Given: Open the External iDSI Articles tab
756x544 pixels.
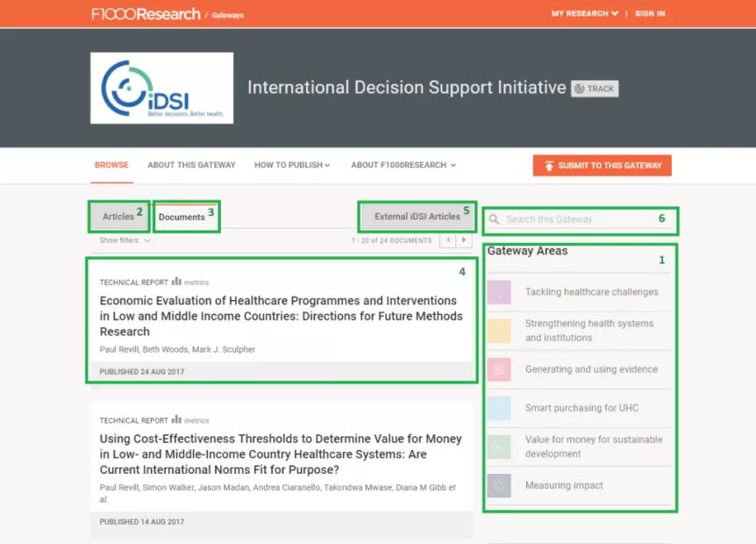Looking at the screenshot, I should pyautogui.click(x=417, y=217).
